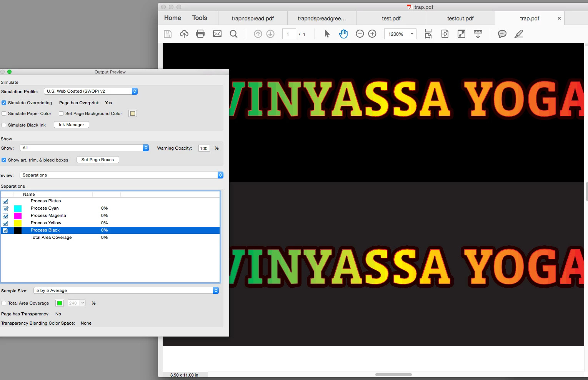Screen dimensions: 588x380
Task: Toggle Simulate Overprinting checkbox
Action: (x=4, y=103)
